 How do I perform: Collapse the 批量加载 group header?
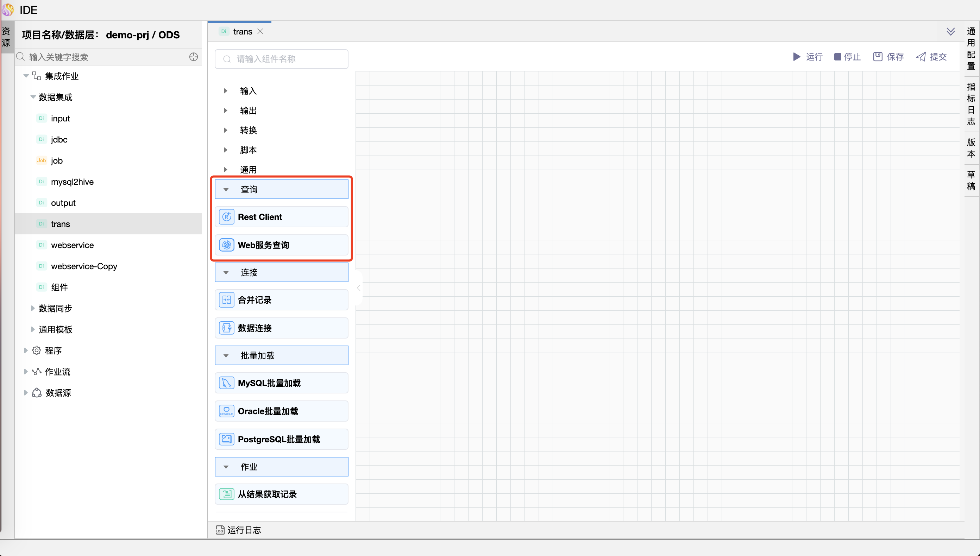(x=226, y=356)
